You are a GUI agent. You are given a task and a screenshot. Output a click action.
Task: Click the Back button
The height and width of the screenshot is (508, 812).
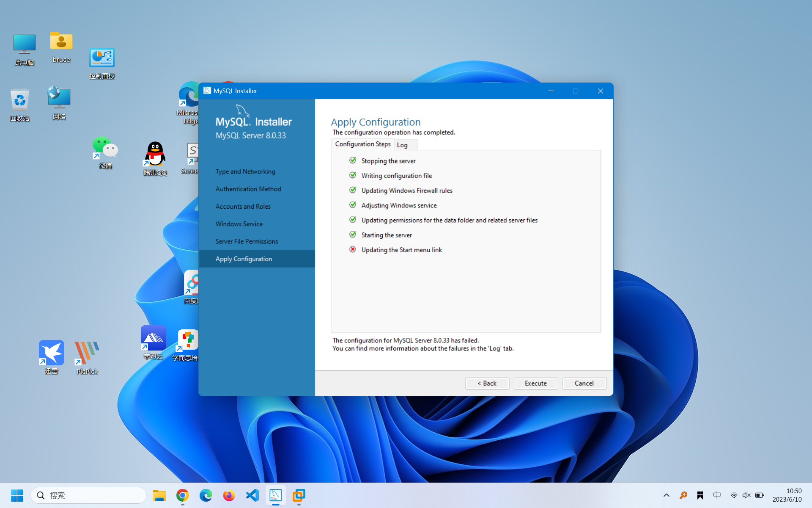487,383
